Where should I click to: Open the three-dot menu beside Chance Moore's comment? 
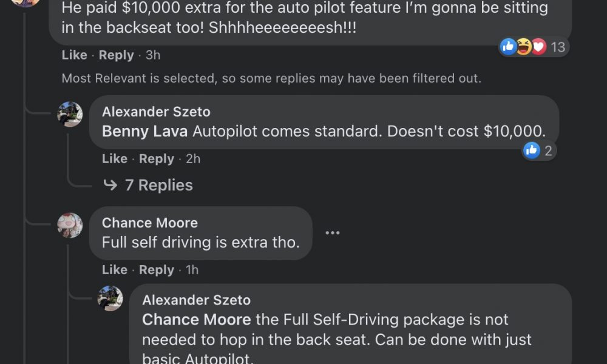333,233
